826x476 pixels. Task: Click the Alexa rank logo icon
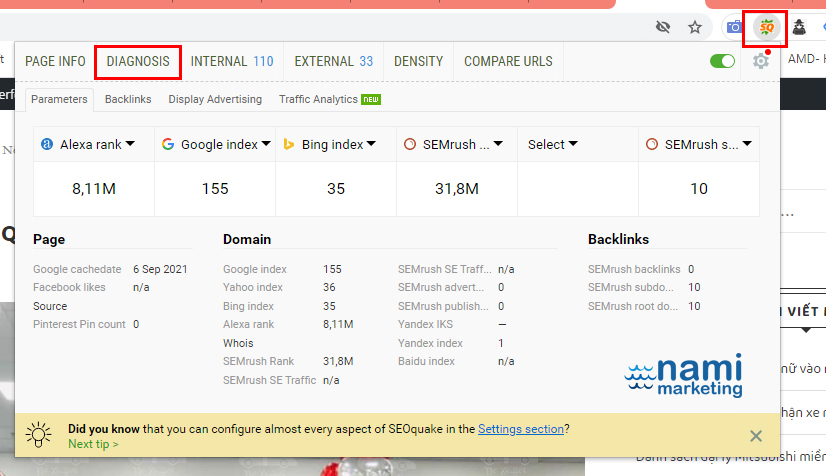pyautogui.click(x=47, y=144)
